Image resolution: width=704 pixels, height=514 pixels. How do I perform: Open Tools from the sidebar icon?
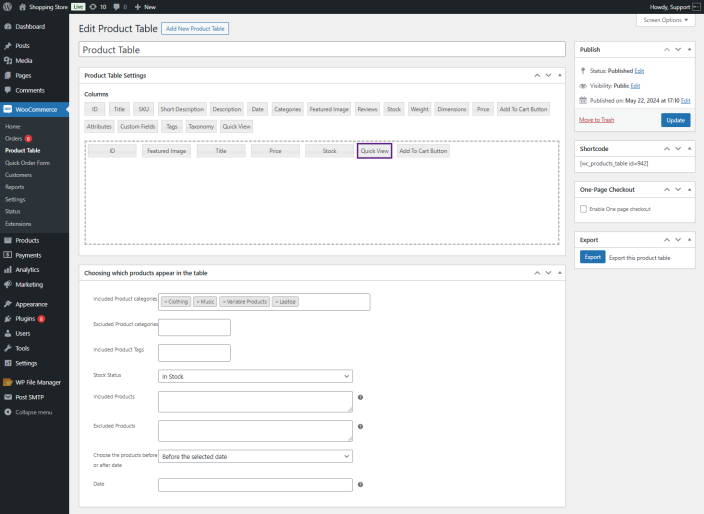pos(8,348)
